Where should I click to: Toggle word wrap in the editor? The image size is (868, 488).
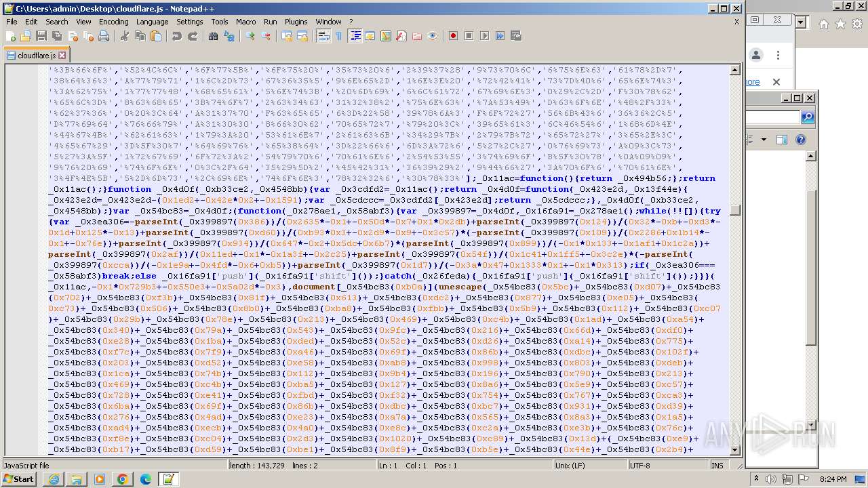pyautogui.click(x=323, y=36)
